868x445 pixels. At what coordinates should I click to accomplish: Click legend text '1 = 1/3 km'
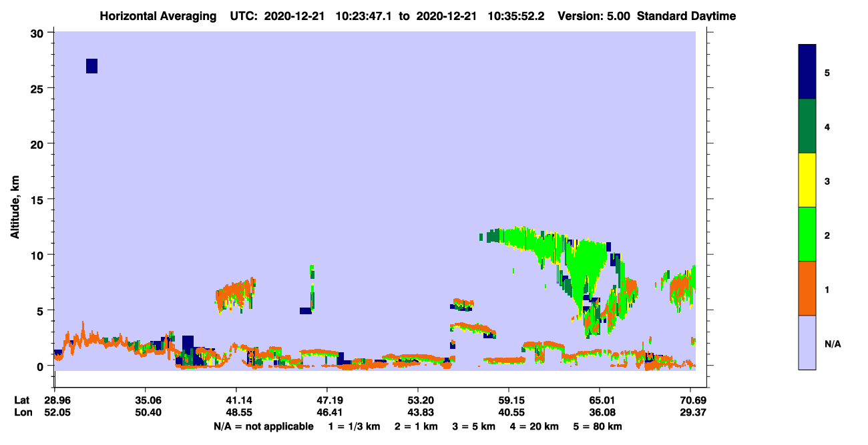[355, 426]
